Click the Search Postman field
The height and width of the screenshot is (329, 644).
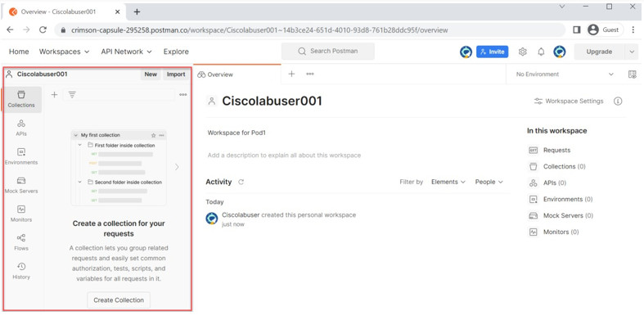click(328, 52)
